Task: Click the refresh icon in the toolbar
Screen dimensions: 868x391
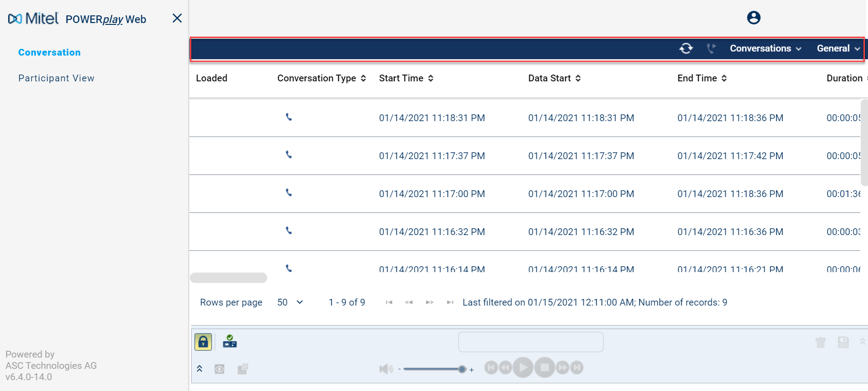Action: 686,48
